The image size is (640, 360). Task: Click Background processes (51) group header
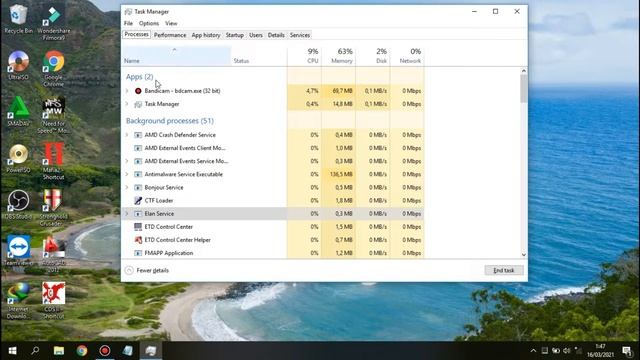(170, 121)
